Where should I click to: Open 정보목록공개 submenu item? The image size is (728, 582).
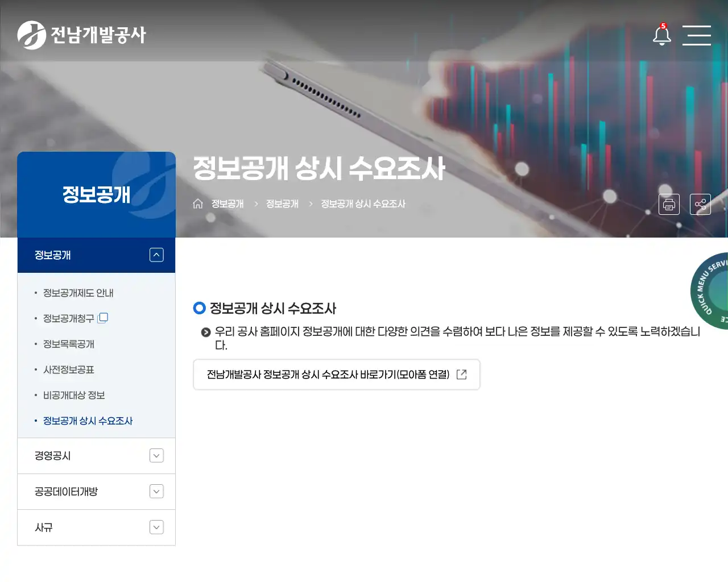pyautogui.click(x=69, y=344)
